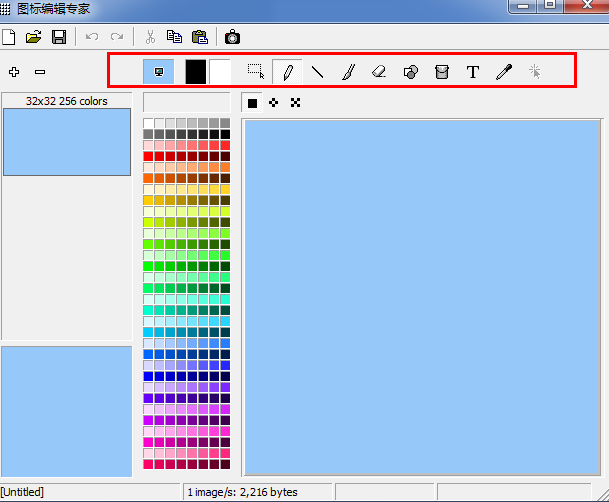
Task: Choose the Paint Bucket fill tool
Action: coord(441,72)
